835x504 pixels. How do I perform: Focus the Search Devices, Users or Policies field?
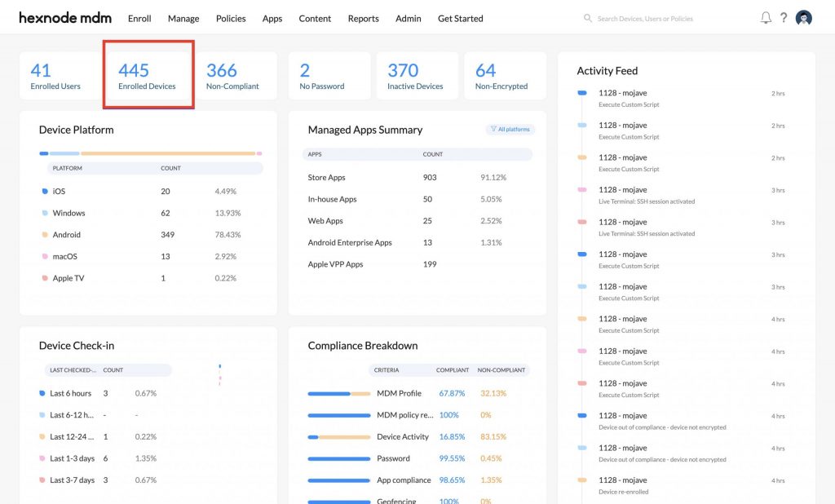coord(645,19)
